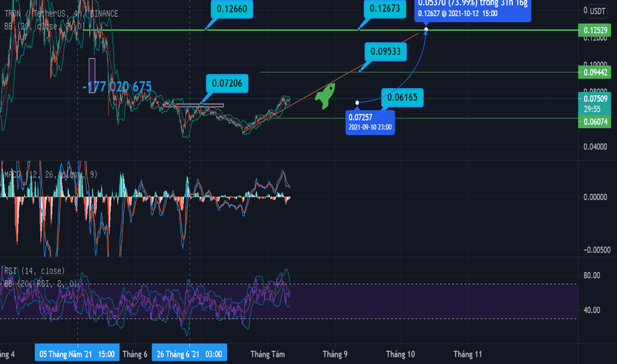The image size is (617, 364).
Task: Select the 0.06165 callout label
Action: 402,97
